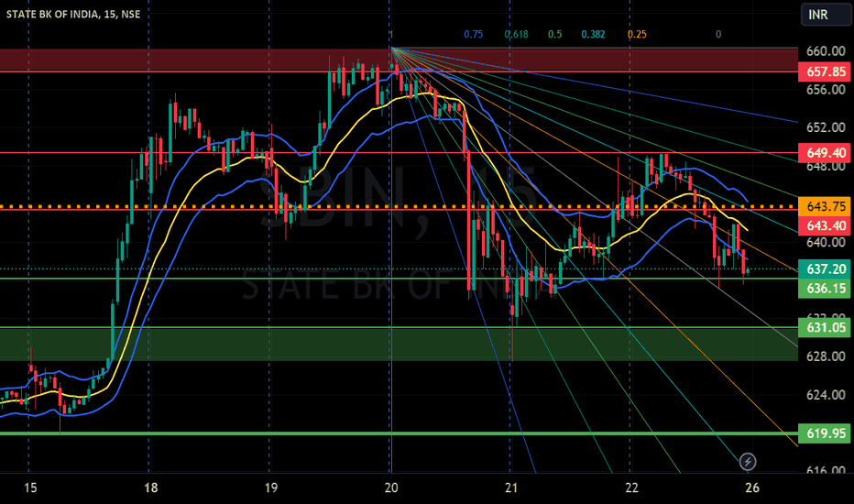
Task: Click the 628.00 price scale value
Action: click(826, 356)
